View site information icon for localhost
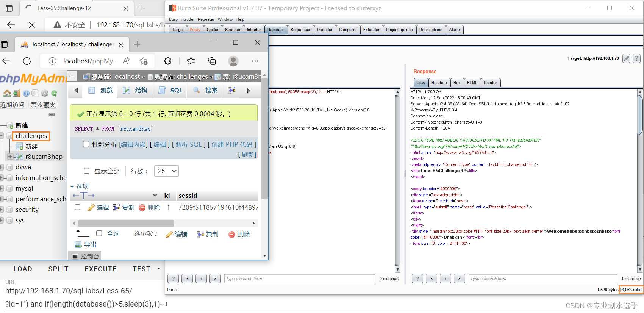 (x=53, y=61)
